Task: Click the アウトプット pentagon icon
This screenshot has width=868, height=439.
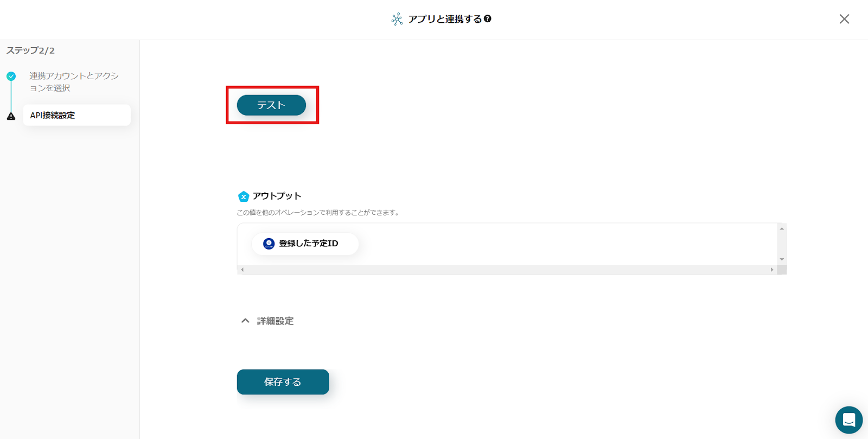Action: pos(244,196)
